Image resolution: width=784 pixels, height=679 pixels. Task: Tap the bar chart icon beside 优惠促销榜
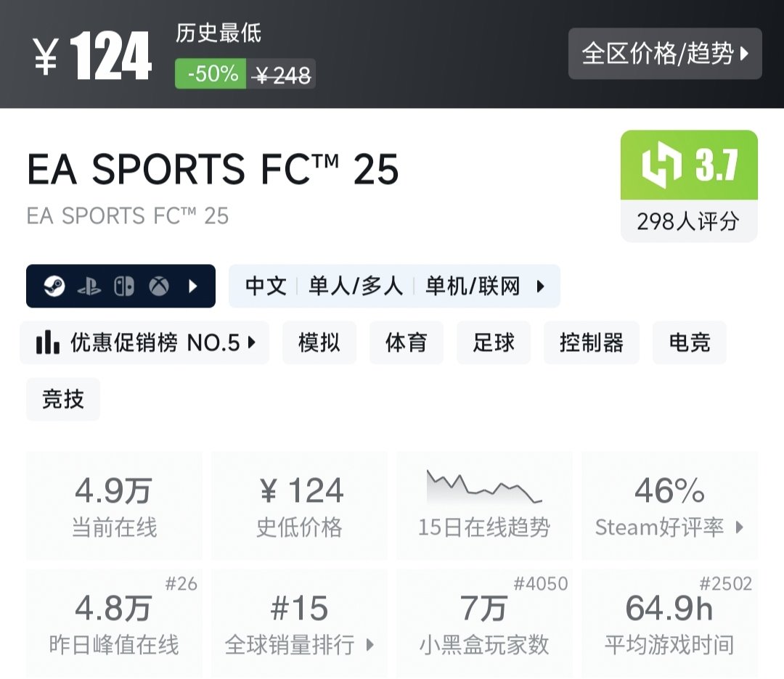47,343
